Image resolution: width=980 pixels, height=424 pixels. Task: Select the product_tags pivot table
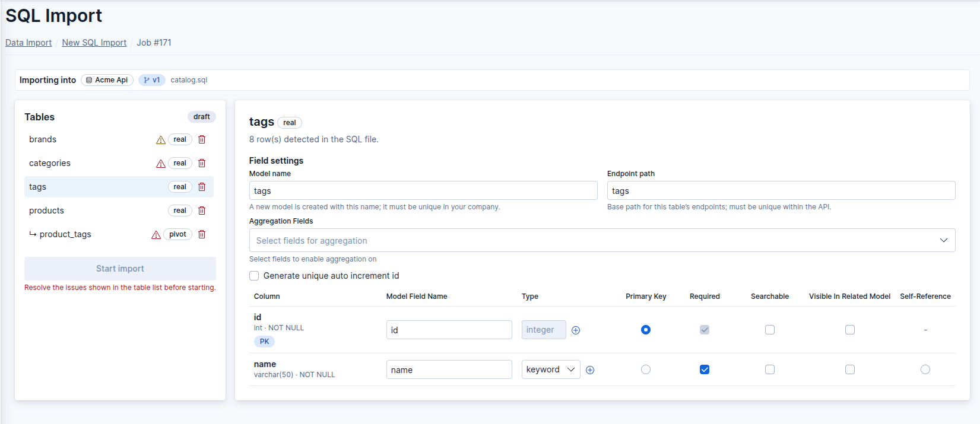[119, 234]
